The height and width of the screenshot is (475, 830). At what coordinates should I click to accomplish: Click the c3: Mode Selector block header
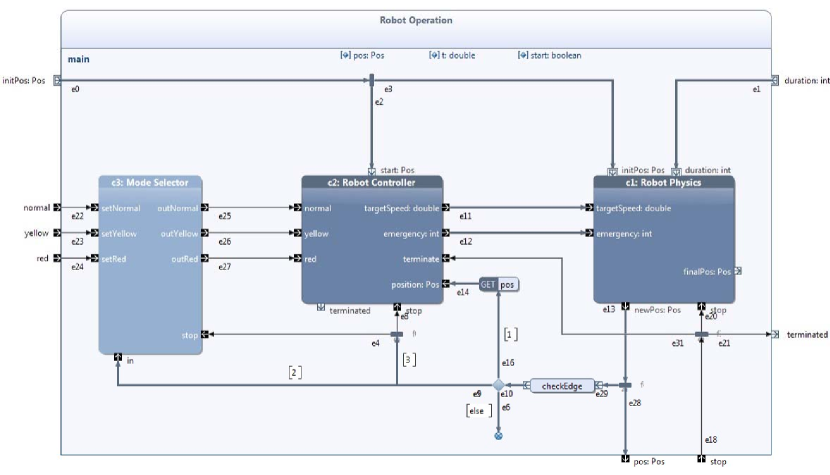coord(150,182)
